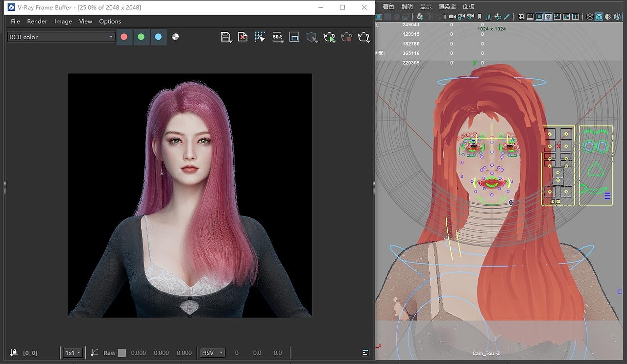Click the rightmost teapot render icon
The image size is (627, 364).
pos(363,37)
